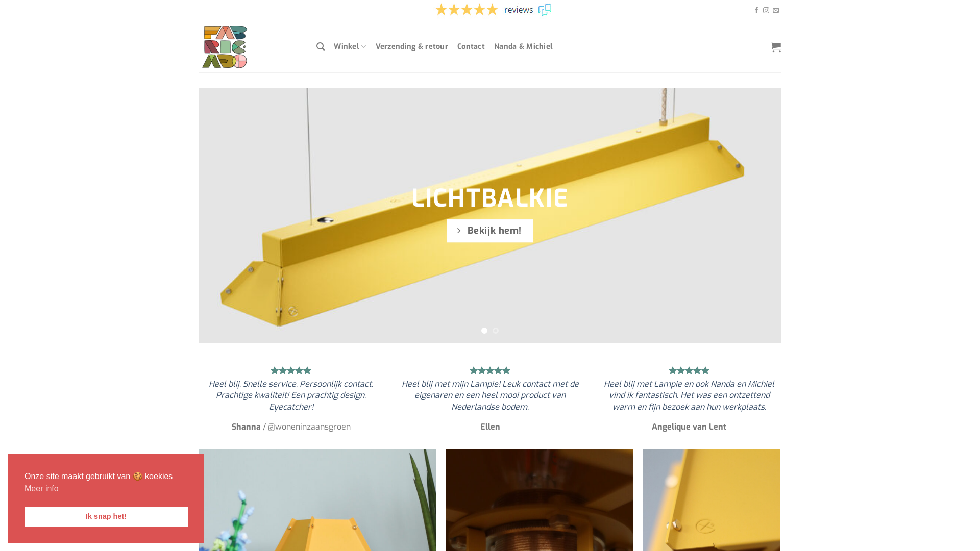Click the Bekijk hem! button
The height and width of the screenshot is (551, 980).
[x=490, y=231]
